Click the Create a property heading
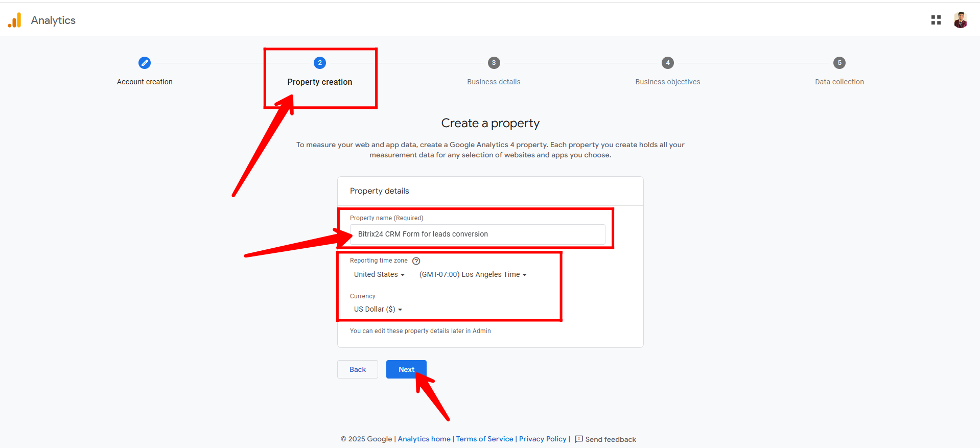 coord(491,123)
